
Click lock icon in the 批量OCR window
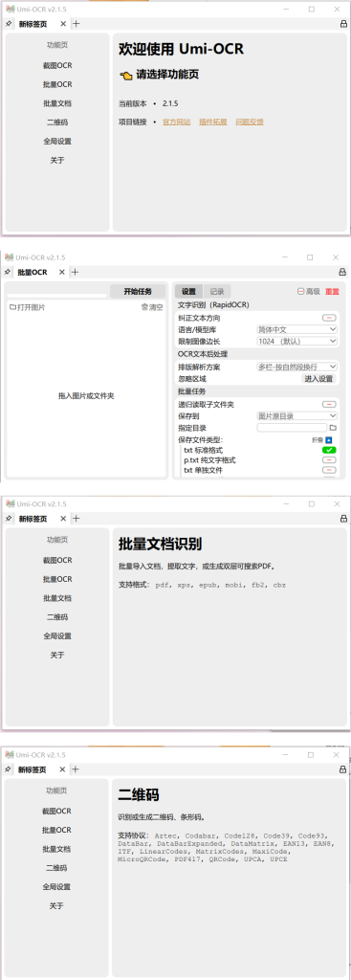click(342, 273)
